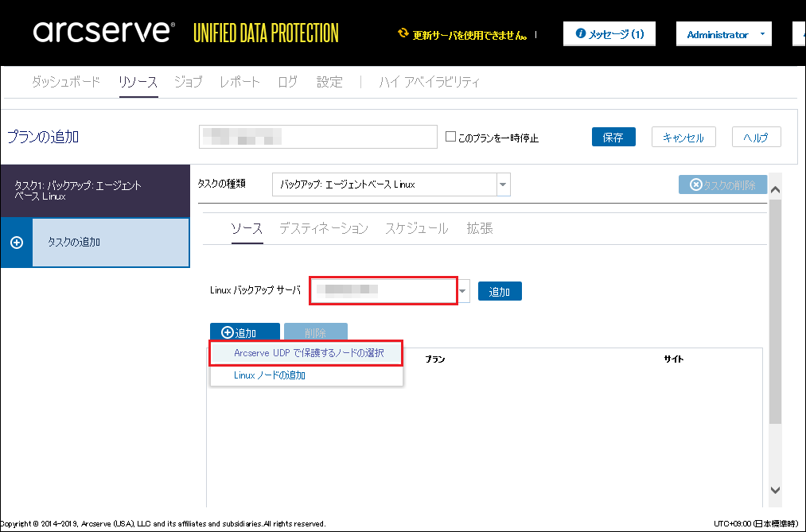Click タスクの追加 in the sidebar
The image size is (806, 532).
click(95, 243)
